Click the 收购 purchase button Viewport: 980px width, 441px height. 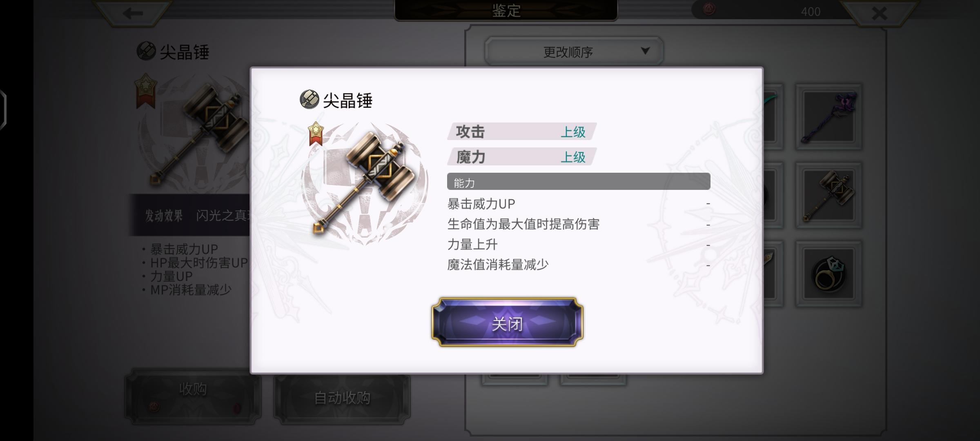tap(193, 396)
